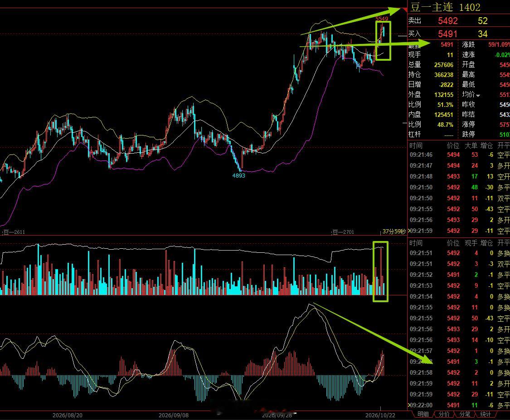Click the 昨收 label
510x420 pixels.
pos(468,104)
